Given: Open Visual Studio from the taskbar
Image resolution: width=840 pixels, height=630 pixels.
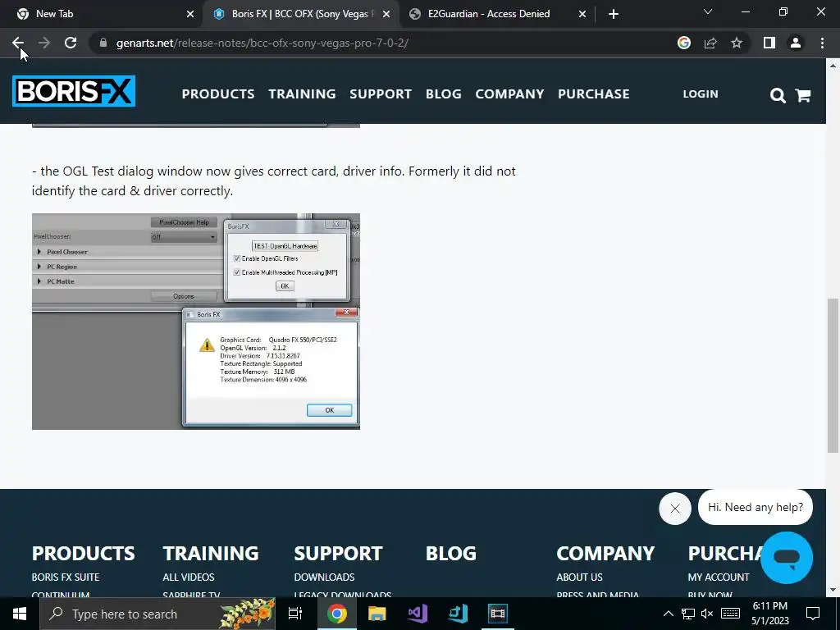Looking at the screenshot, I should pyautogui.click(x=418, y=614).
